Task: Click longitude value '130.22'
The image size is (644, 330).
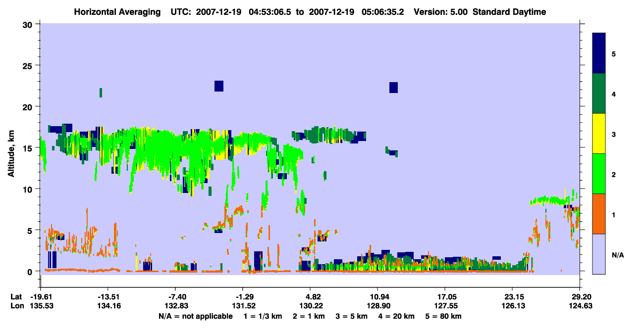Action: 310,306
